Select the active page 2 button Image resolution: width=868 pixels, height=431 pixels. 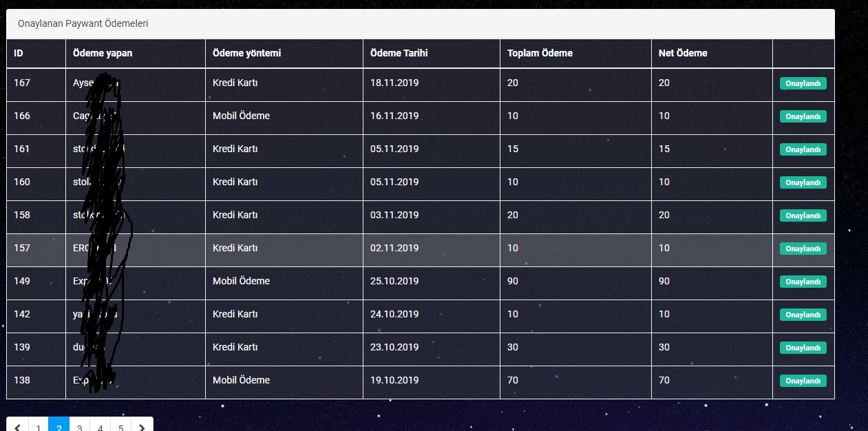click(x=59, y=425)
